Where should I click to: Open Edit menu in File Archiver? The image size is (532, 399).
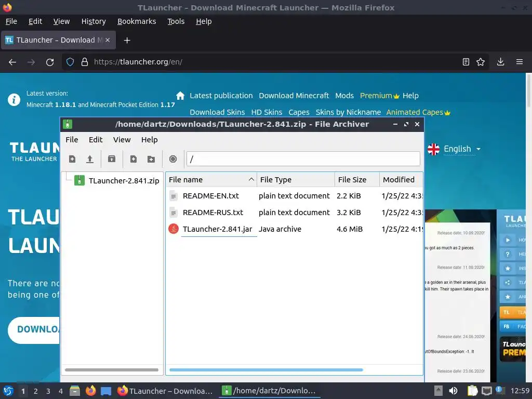click(96, 140)
